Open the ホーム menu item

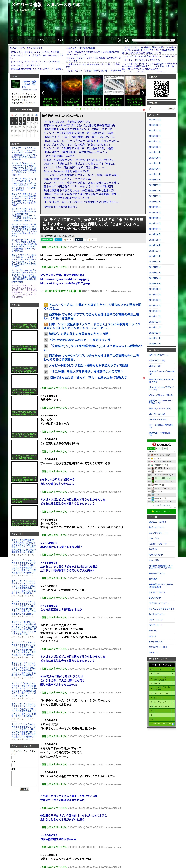pos(16,40)
